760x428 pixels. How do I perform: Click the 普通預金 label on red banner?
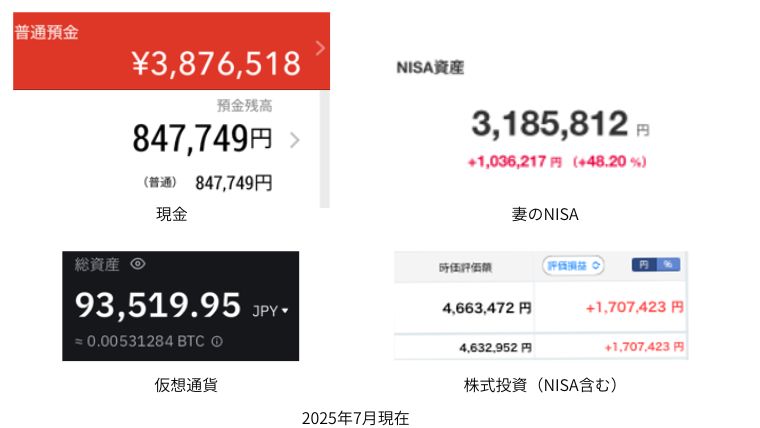47,32
